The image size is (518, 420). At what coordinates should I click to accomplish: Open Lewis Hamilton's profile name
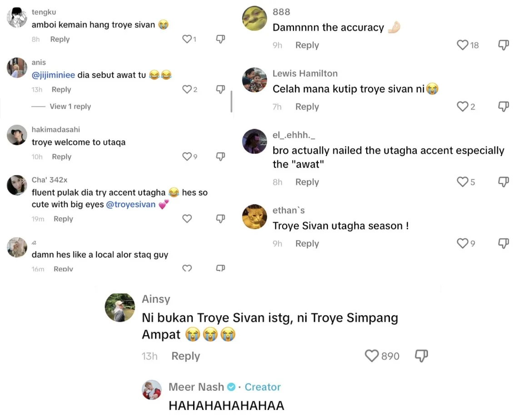point(305,73)
